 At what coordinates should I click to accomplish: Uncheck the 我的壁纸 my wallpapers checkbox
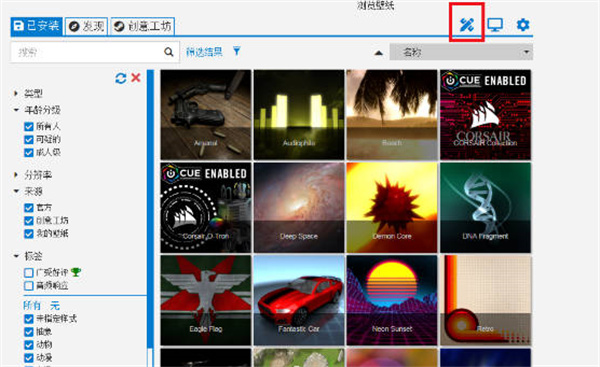coord(29,234)
